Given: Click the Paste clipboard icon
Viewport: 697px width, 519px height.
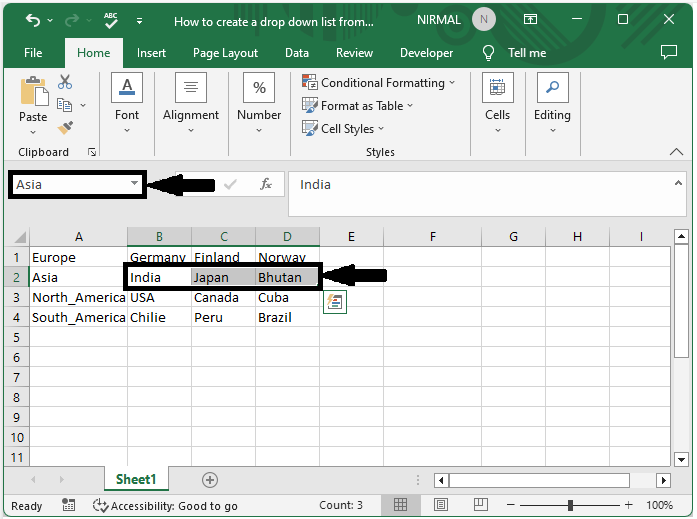Looking at the screenshot, I should coord(34,91).
